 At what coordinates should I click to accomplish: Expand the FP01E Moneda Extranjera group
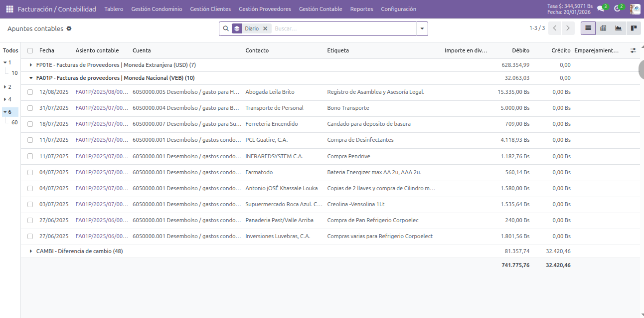(x=31, y=65)
